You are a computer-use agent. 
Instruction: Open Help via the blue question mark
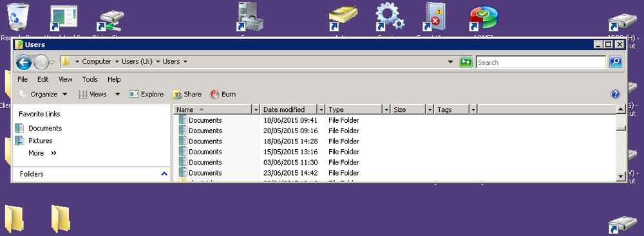[615, 95]
